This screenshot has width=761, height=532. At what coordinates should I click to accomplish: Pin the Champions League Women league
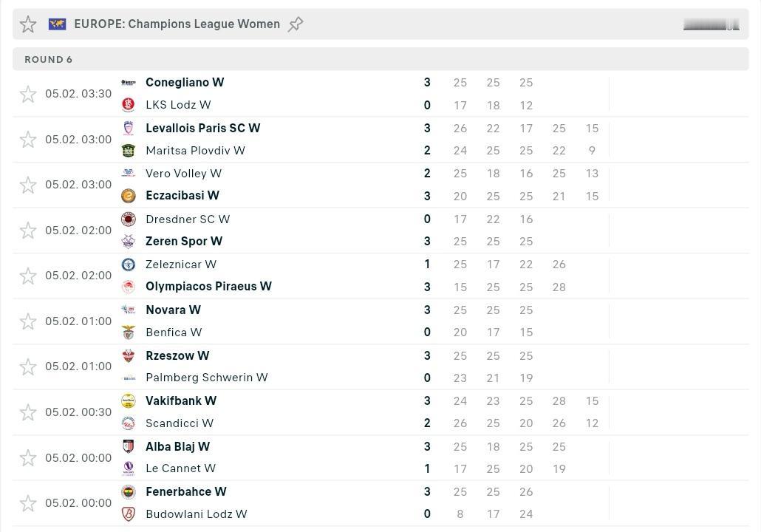(x=296, y=24)
